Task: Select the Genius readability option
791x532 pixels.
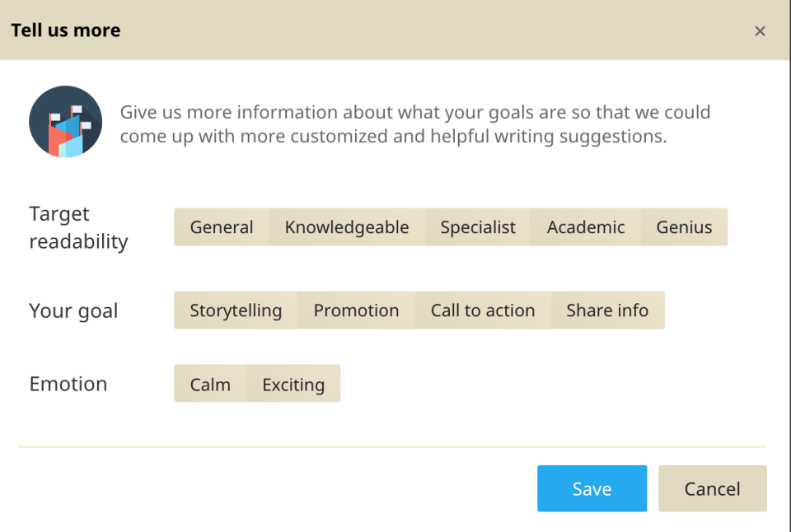Action: coord(684,227)
